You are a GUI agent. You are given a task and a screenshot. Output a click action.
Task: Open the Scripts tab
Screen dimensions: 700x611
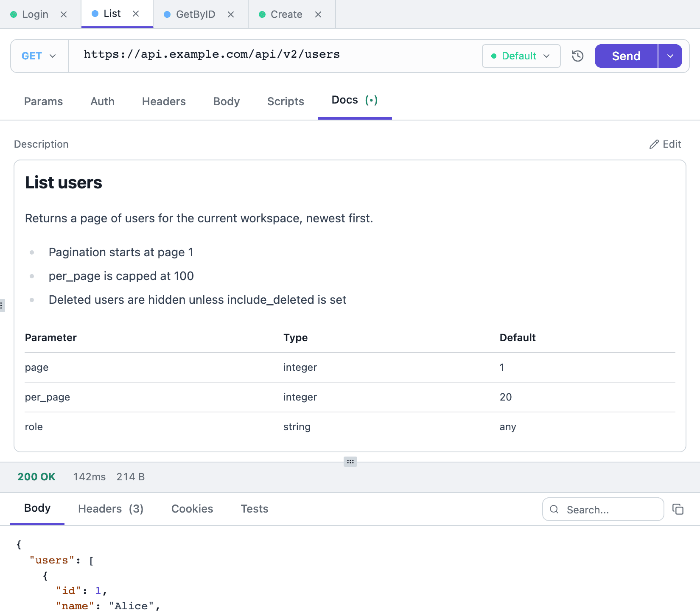(286, 101)
